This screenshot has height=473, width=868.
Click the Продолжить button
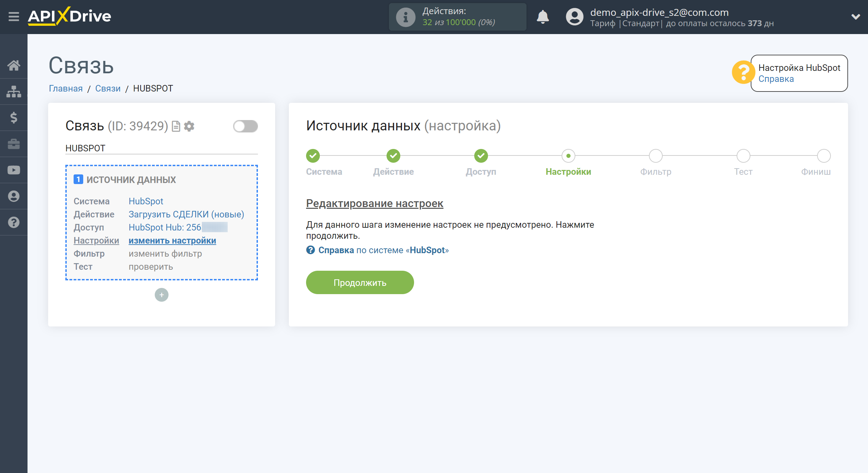(360, 282)
